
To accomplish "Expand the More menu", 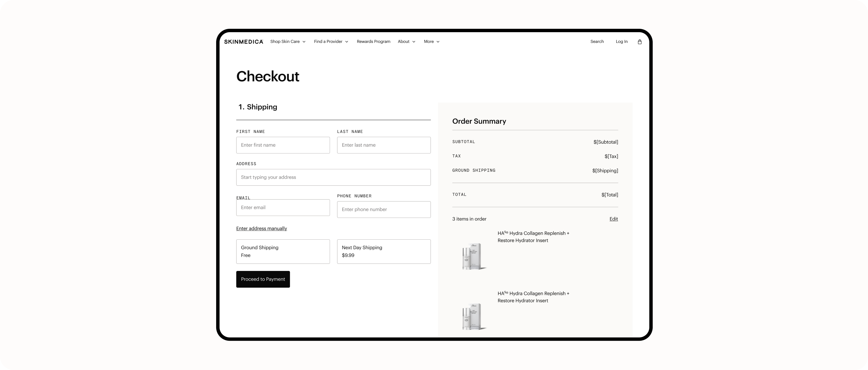I will pos(432,41).
